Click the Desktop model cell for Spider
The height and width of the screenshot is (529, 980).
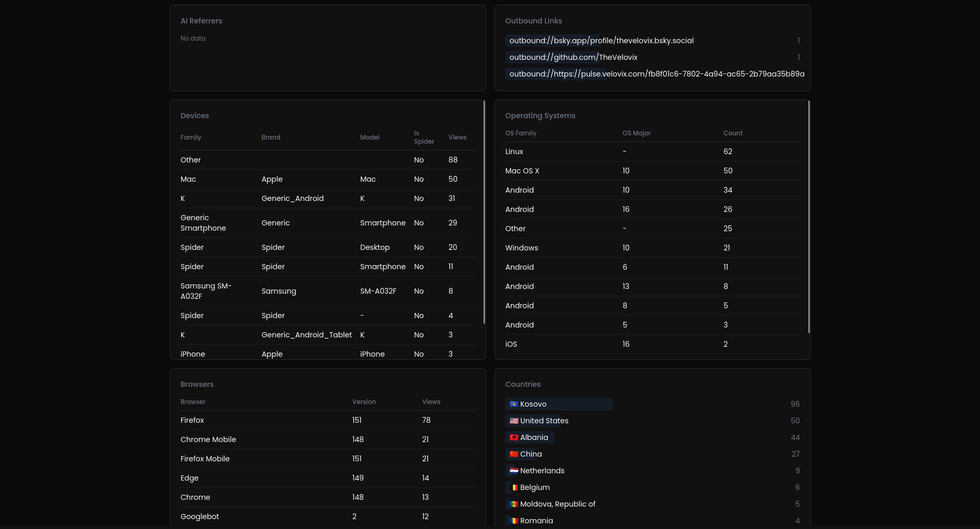pyautogui.click(x=375, y=247)
